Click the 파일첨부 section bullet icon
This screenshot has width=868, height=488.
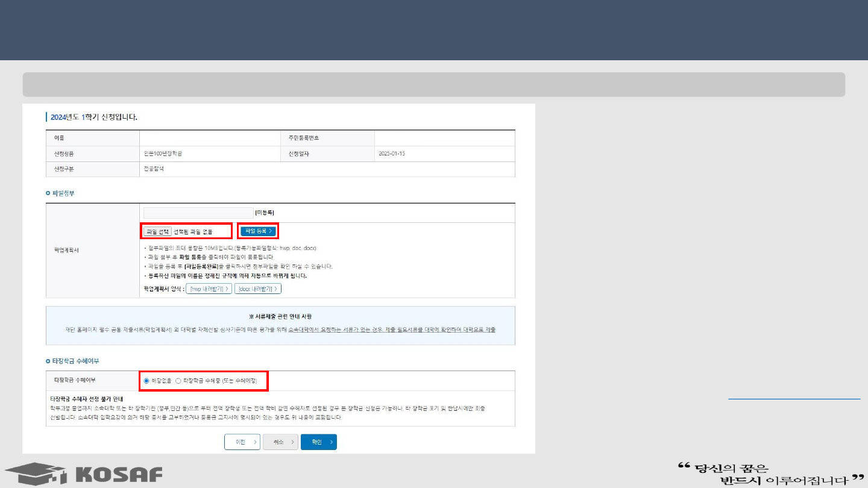coord(48,193)
